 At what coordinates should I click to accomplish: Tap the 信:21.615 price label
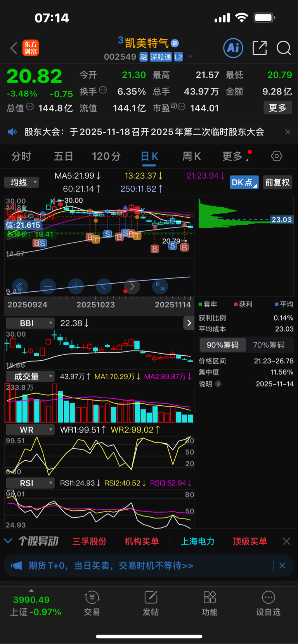point(23,225)
